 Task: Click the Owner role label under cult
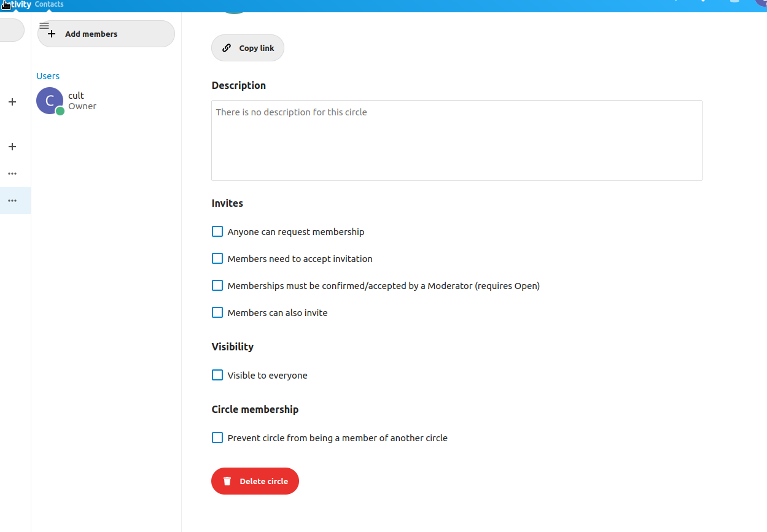(x=82, y=106)
